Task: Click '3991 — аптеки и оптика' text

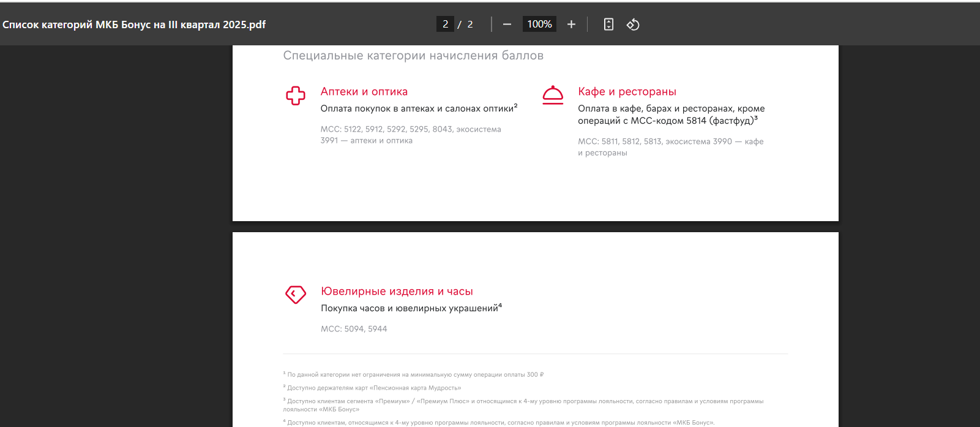Action: pos(367,140)
